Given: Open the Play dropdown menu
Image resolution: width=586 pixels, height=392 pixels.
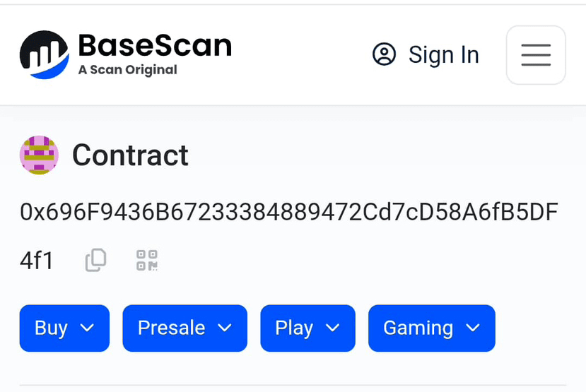Looking at the screenshot, I should pyautogui.click(x=307, y=328).
